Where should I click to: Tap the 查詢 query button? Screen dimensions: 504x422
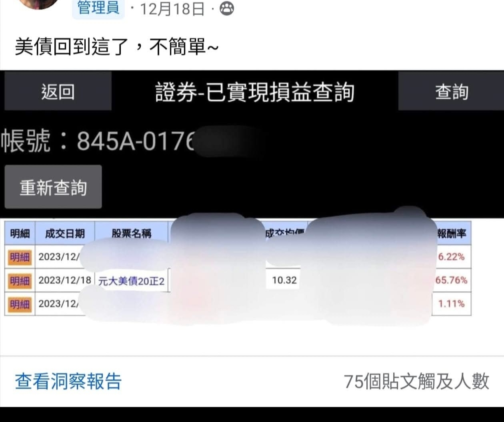click(x=451, y=92)
